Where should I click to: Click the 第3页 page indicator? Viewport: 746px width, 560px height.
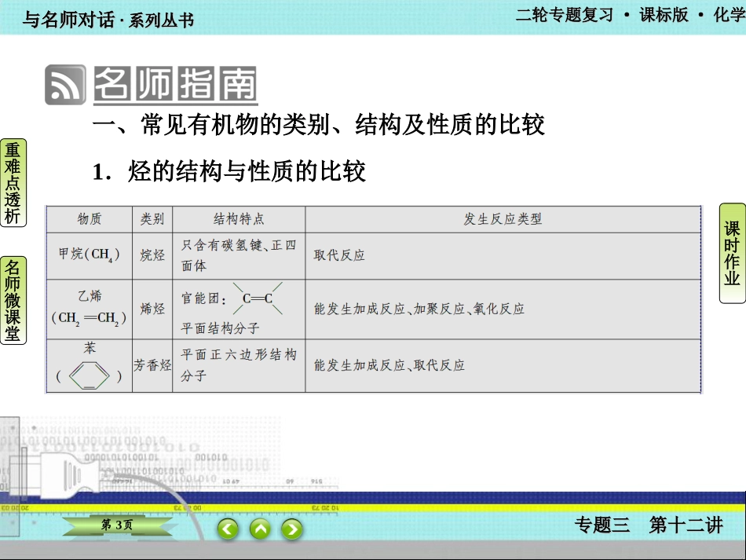(117, 525)
